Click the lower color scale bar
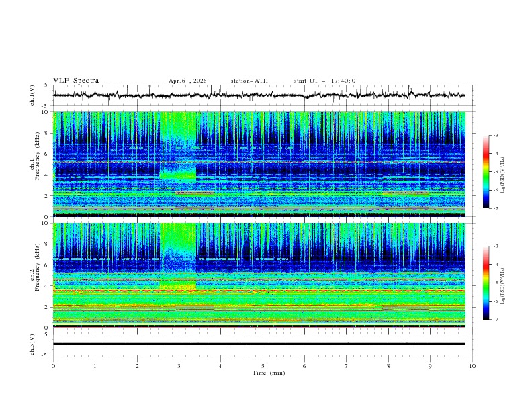Screen dimensions: 532x411 tap(486, 283)
